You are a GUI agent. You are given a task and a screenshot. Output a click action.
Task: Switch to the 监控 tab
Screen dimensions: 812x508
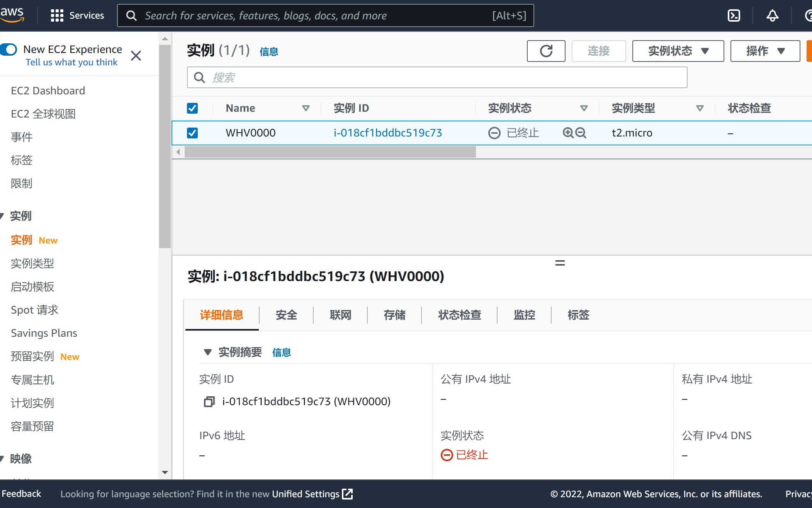tap(524, 315)
